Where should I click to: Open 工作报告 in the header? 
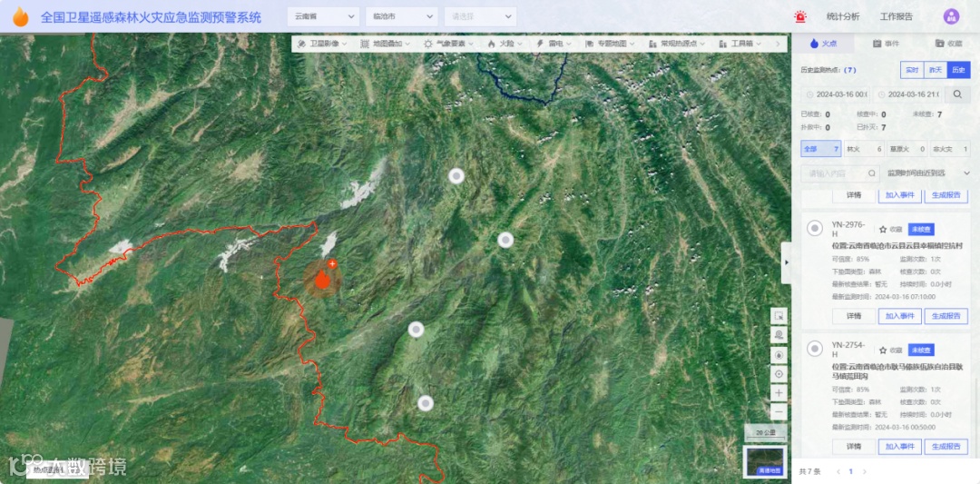[x=897, y=17]
